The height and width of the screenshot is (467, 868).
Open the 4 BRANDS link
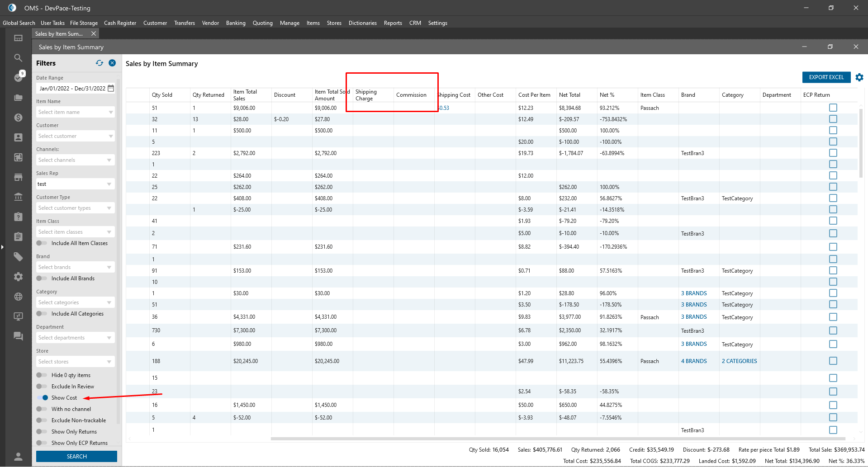[x=694, y=361]
